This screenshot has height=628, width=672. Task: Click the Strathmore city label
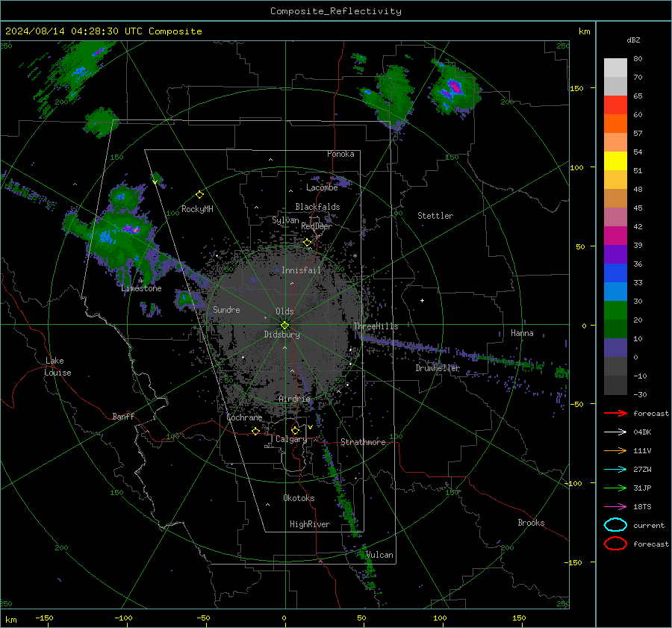pos(363,442)
